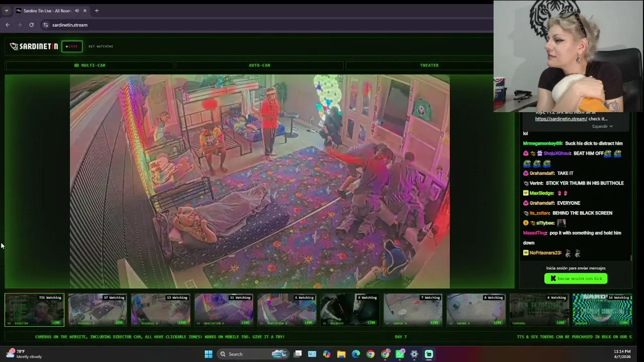Open File Explorer from the taskbar
Image resolution: width=644 pixels, height=362 pixels.
coord(341,354)
